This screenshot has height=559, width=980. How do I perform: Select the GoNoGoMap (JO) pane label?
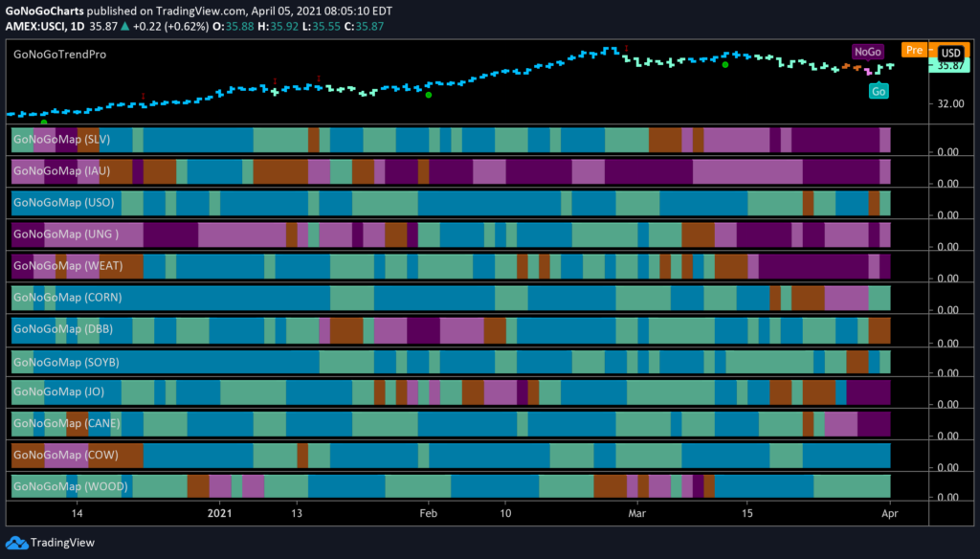[x=58, y=392]
